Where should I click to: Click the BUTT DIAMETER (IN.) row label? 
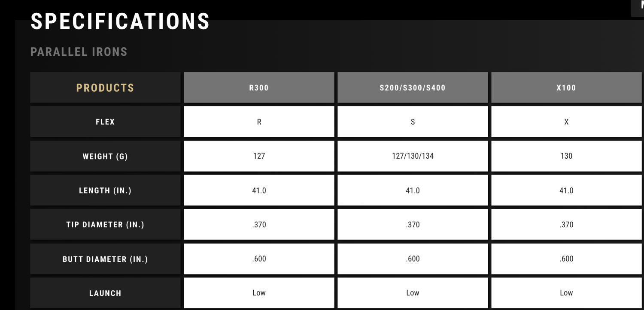(105, 259)
